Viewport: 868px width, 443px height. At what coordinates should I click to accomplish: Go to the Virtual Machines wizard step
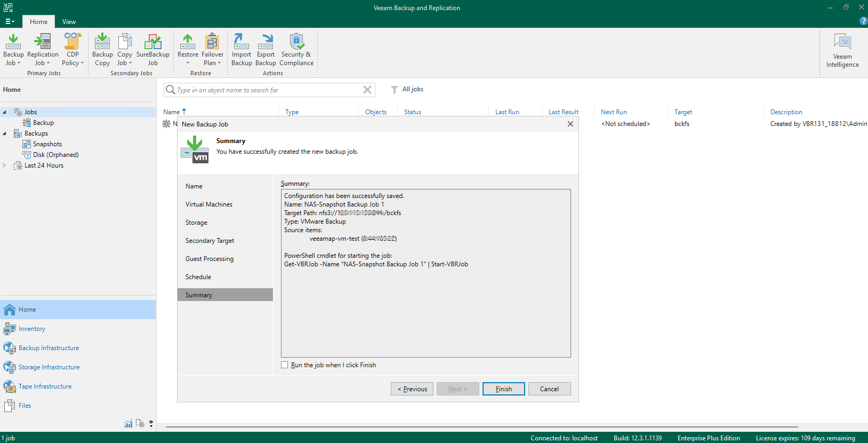pyautogui.click(x=225, y=204)
